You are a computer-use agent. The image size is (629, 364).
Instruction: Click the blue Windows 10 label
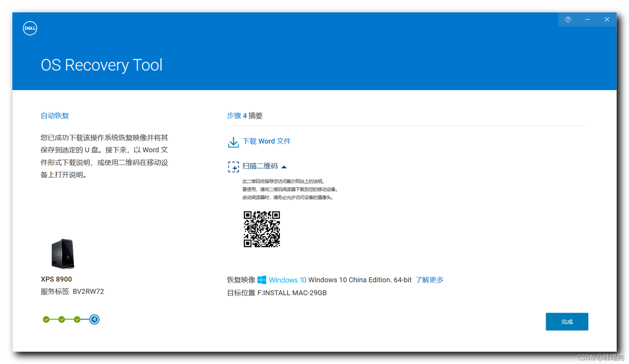(x=287, y=280)
